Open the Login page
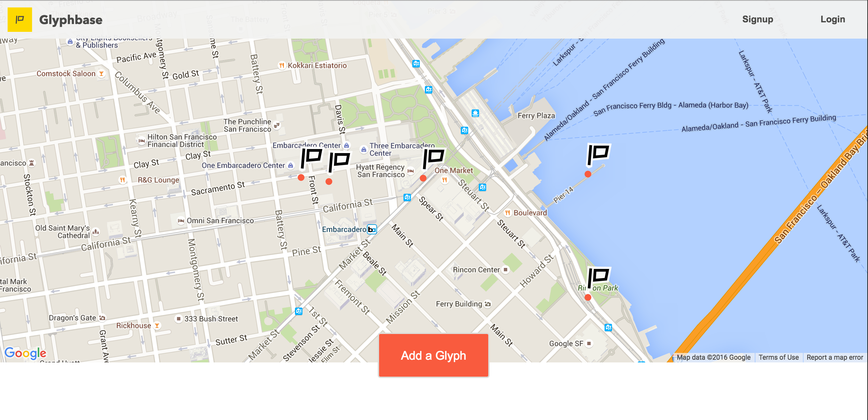Screen dimensions: 868x420 coord(832,19)
